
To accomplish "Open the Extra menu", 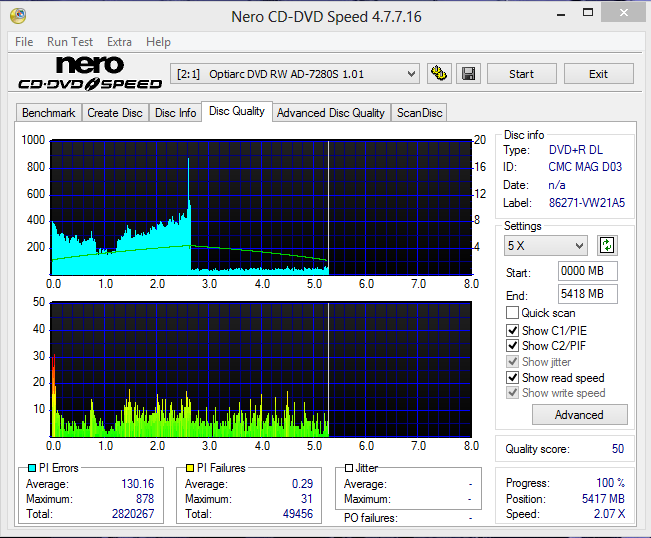I will (x=119, y=42).
